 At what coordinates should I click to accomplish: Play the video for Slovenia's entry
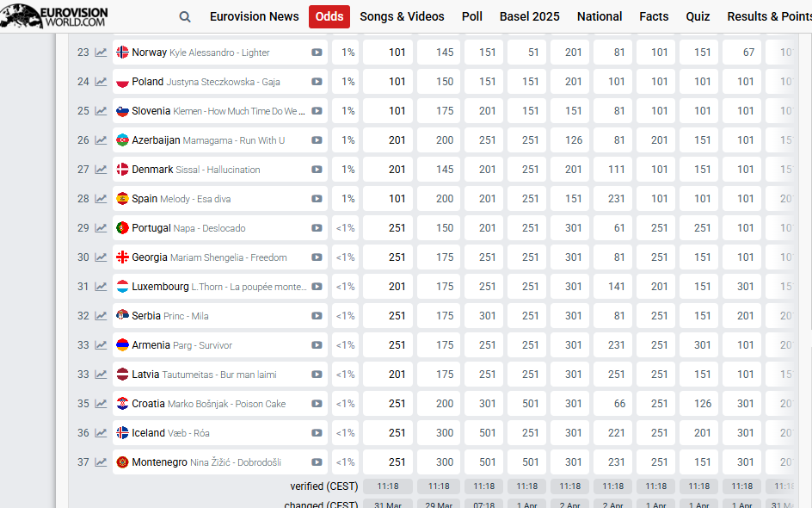pos(317,111)
